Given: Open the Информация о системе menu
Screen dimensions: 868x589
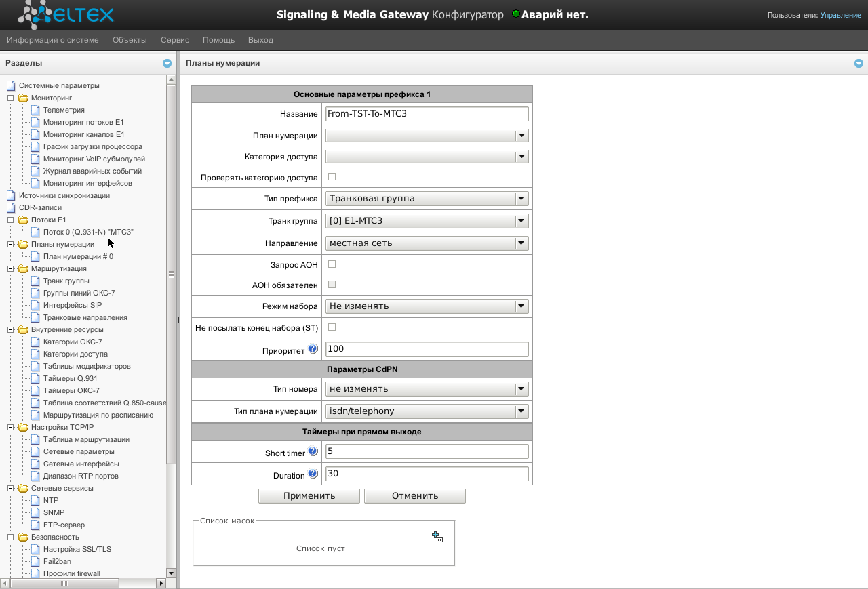Looking at the screenshot, I should click(53, 40).
